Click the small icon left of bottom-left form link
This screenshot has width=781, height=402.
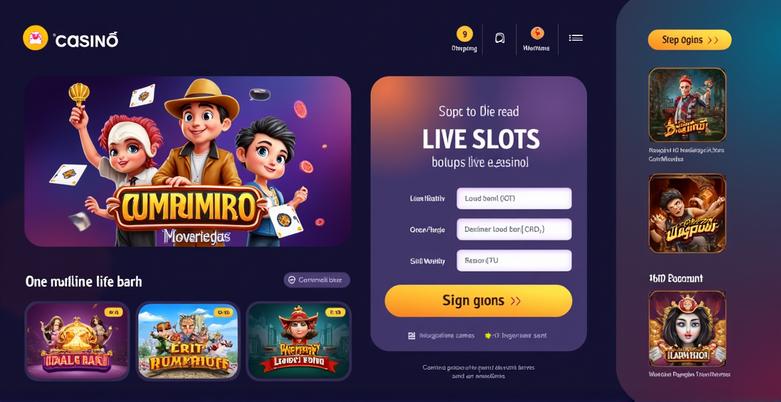click(x=411, y=336)
